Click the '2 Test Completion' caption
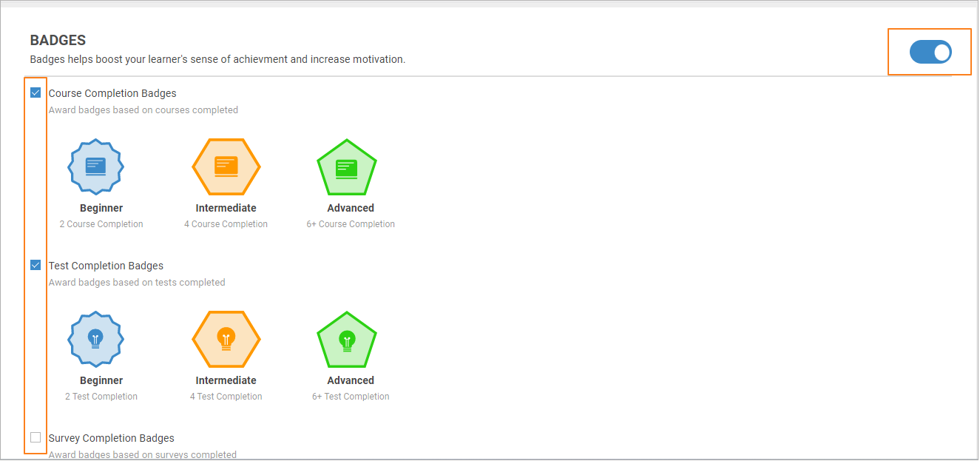Image resolution: width=980 pixels, height=461 pixels. [101, 397]
